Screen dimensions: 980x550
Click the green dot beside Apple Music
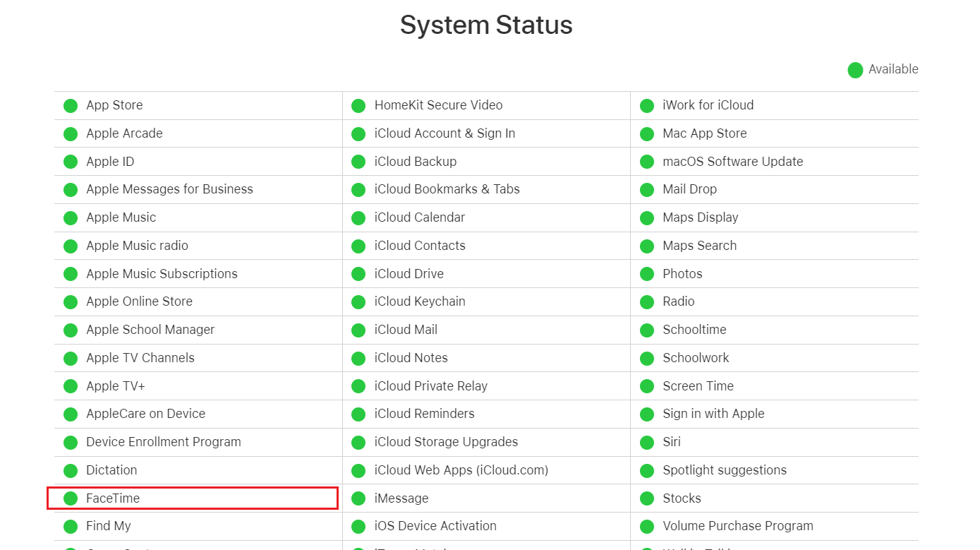tap(71, 218)
